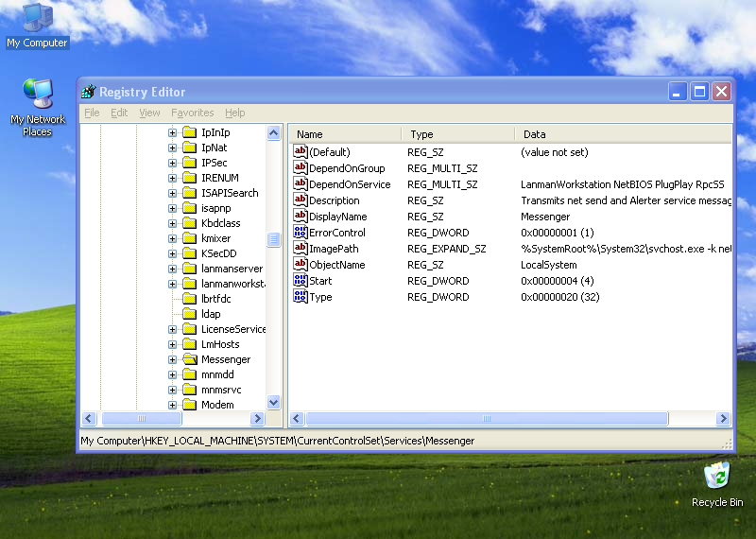Select the My Network Places desktop icon
Viewport: 756px width, 539px height.
tap(37, 107)
